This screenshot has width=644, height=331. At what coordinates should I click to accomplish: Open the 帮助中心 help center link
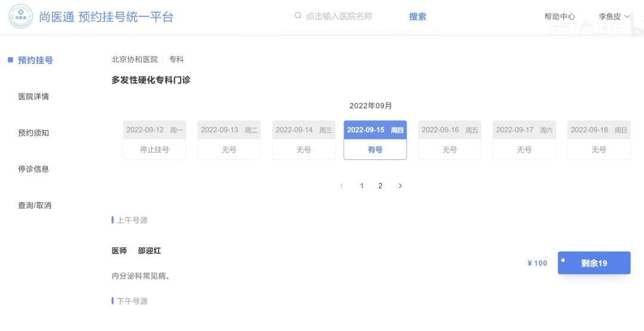(559, 17)
